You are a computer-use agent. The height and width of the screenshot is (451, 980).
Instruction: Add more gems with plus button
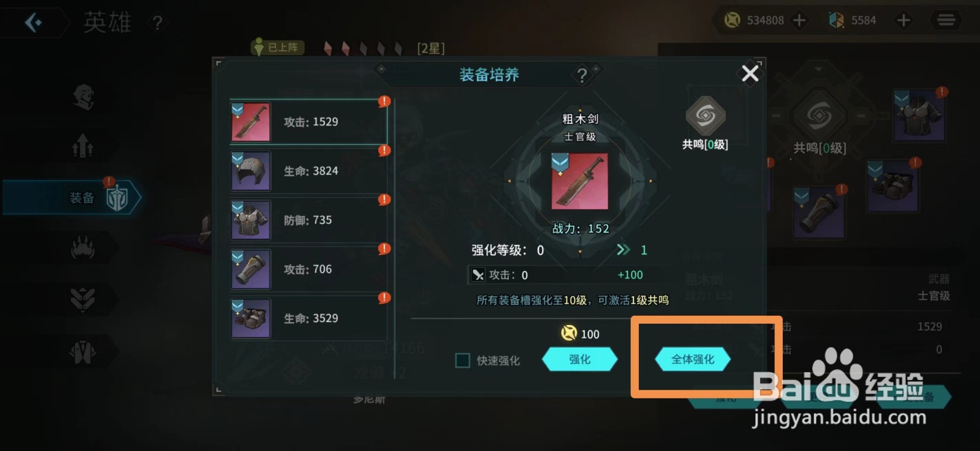click(903, 20)
